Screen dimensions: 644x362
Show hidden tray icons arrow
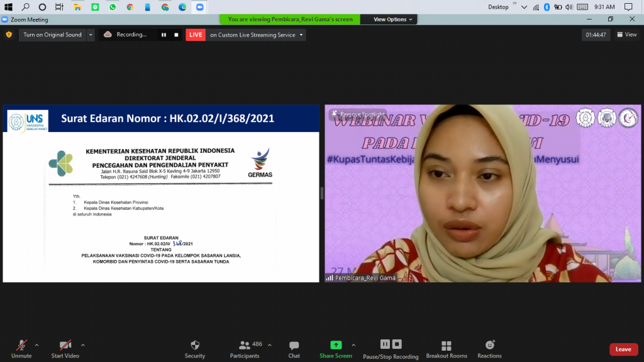[524, 7]
